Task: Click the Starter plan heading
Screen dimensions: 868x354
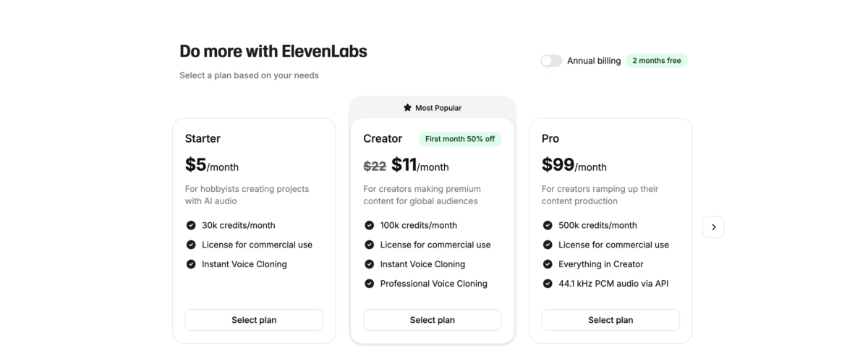Action: 203,138
